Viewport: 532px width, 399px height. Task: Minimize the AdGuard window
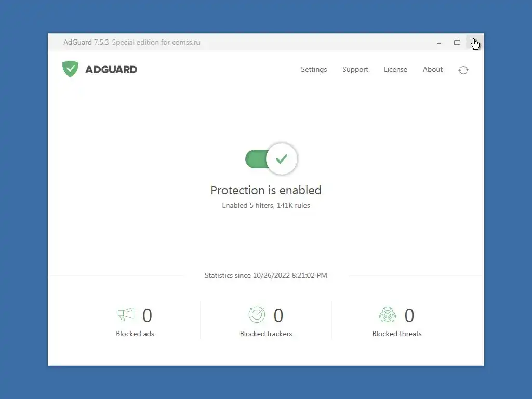438,43
